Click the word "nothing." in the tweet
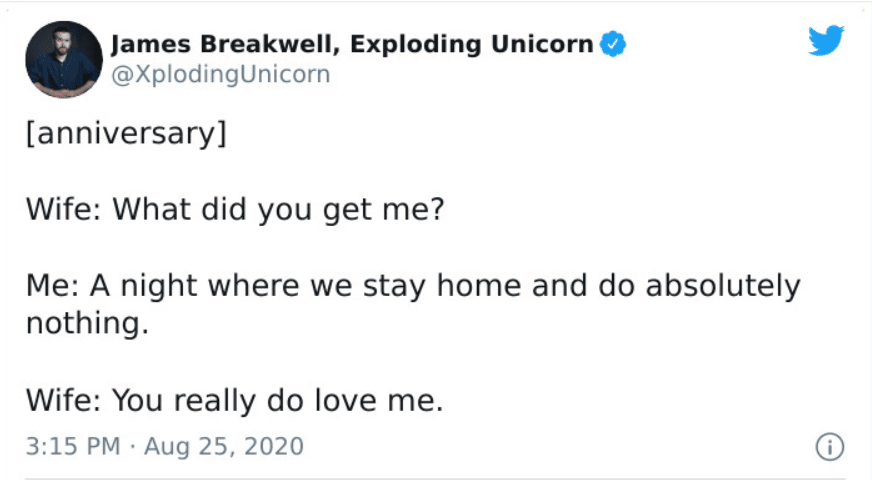The width and height of the screenshot is (872, 480). click(87, 324)
